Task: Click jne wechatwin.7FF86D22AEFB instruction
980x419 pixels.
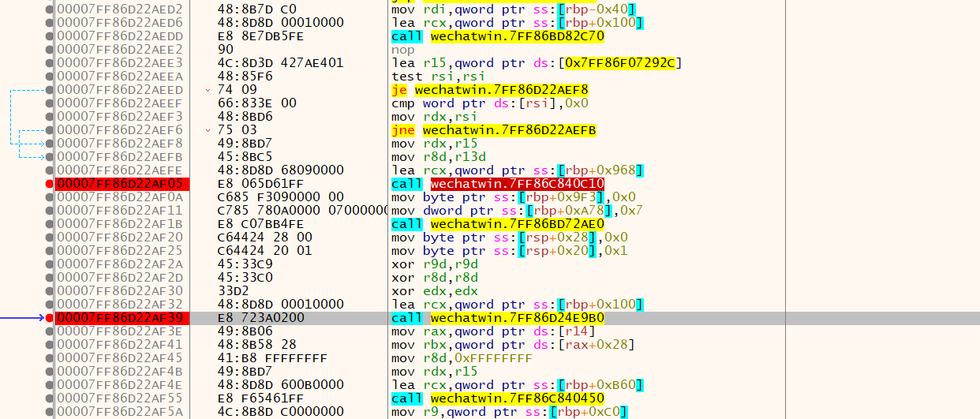Action: coord(493,130)
